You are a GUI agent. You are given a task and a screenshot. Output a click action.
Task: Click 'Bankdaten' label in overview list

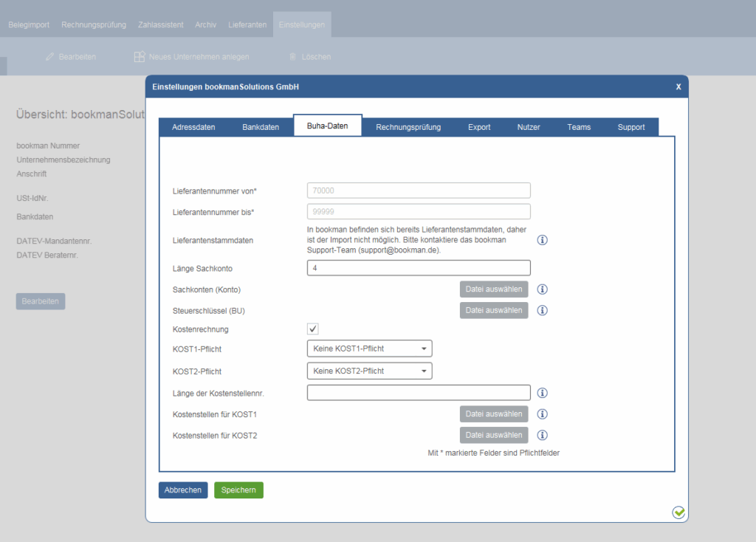tap(35, 216)
